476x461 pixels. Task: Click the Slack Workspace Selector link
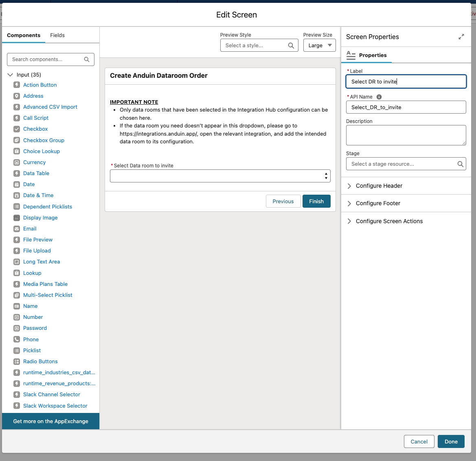[x=55, y=406]
